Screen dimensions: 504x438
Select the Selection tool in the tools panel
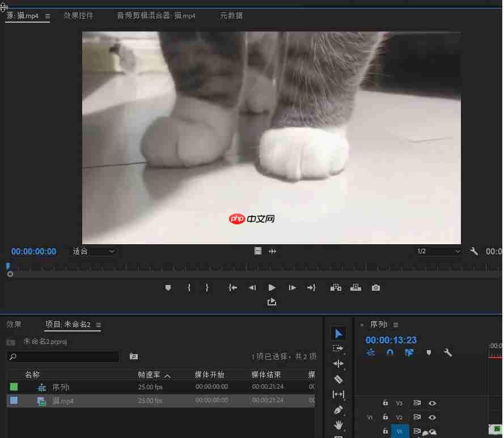(338, 333)
